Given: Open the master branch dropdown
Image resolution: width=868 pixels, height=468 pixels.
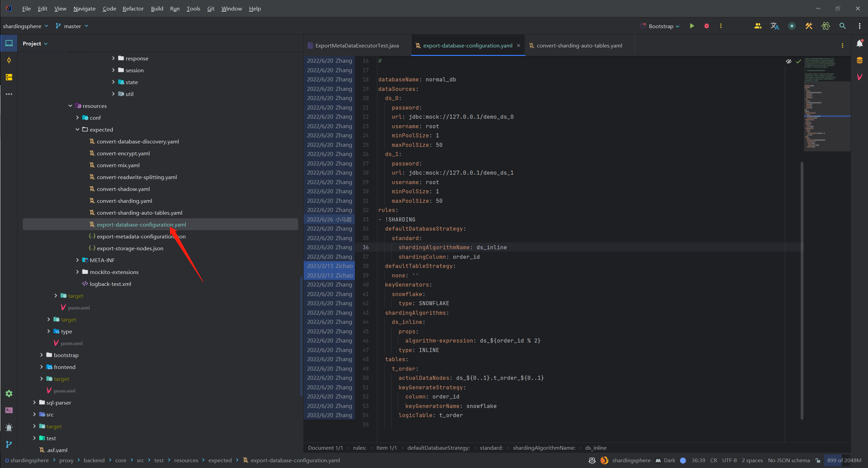Looking at the screenshot, I should (72, 26).
